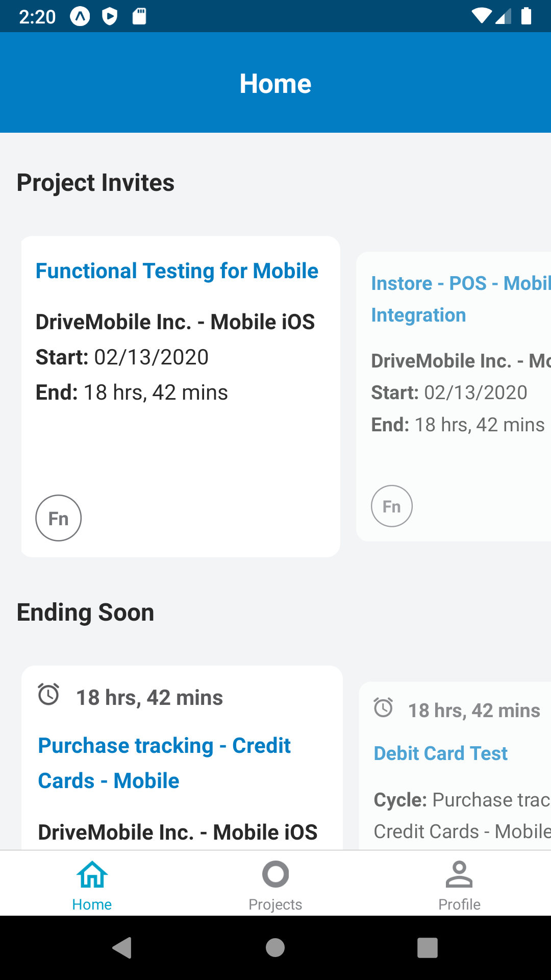The width and height of the screenshot is (551, 980).
Task: Tap alarm clock icon on Debit Card card
Action: [x=384, y=708]
